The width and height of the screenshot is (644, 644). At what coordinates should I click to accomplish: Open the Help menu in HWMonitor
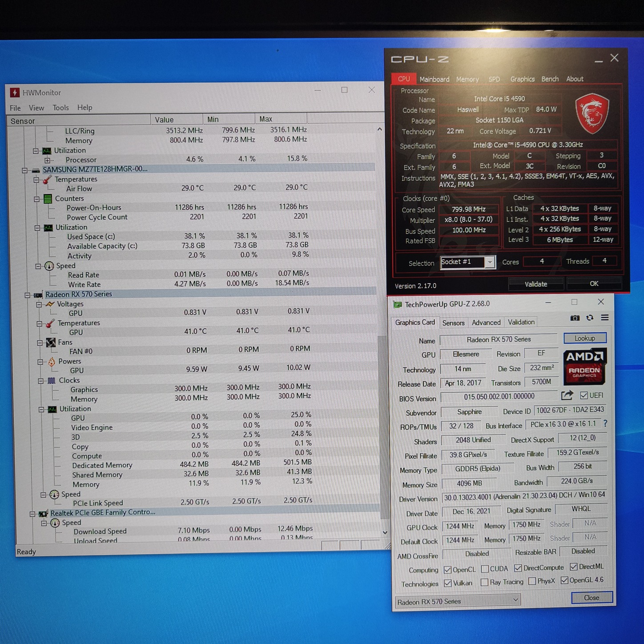[85, 107]
